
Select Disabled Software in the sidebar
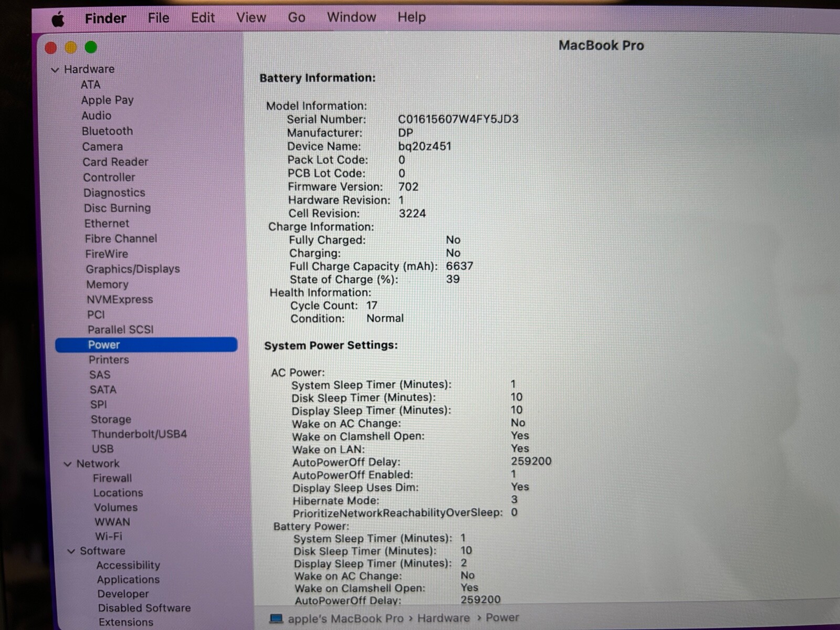144,608
